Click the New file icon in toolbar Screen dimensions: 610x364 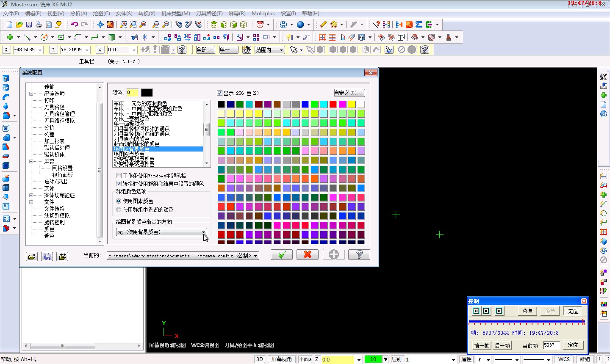pos(9,25)
